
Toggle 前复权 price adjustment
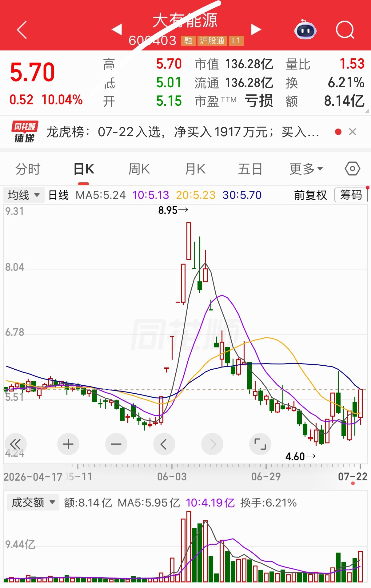(x=310, y=195)
